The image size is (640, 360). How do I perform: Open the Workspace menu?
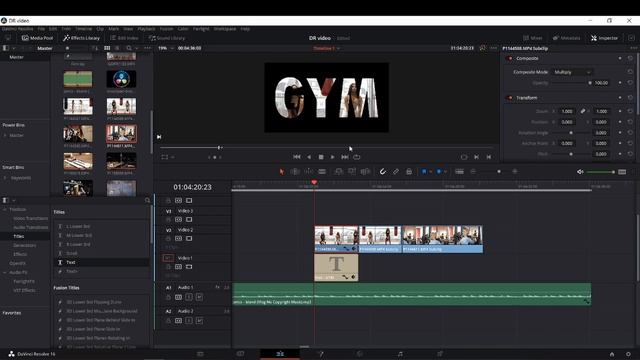(225, 29)
